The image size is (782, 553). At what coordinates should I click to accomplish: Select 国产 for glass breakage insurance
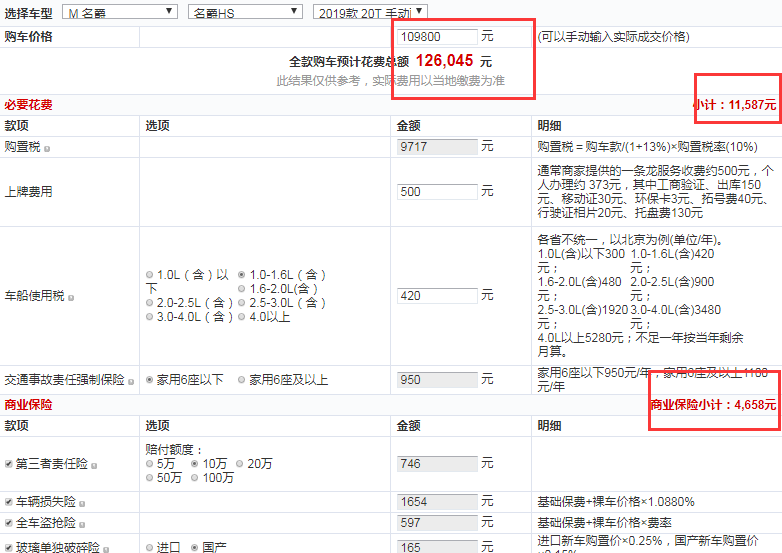point(195,548)
